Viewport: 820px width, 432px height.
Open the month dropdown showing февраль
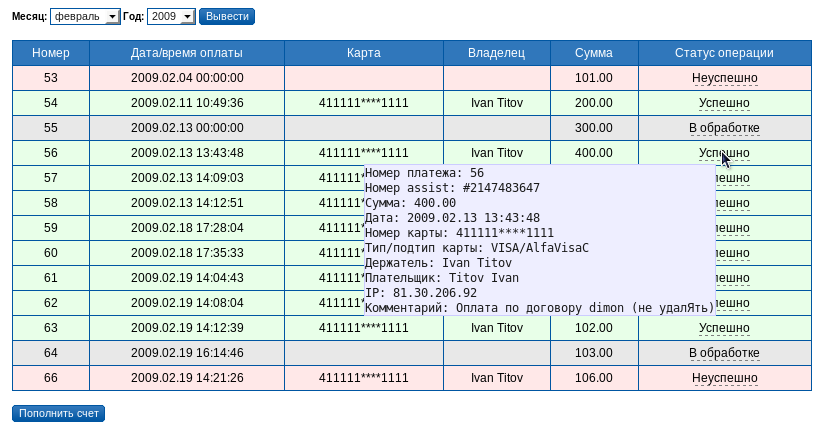coord(84,17)
